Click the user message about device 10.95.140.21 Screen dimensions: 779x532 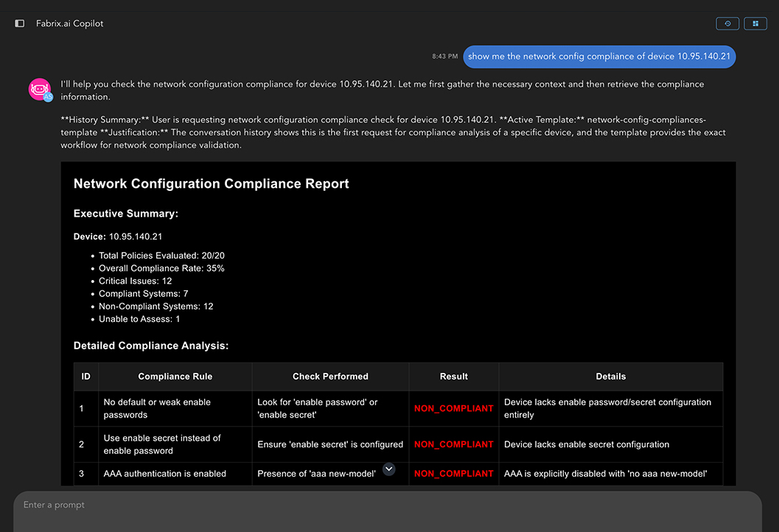pyautogui.click(x=598, y=56)
